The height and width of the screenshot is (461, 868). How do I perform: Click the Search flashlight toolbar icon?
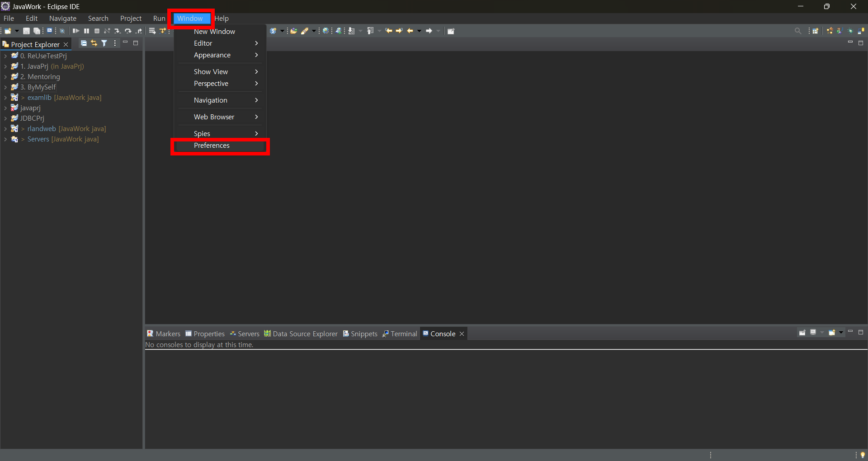point(305,31)
